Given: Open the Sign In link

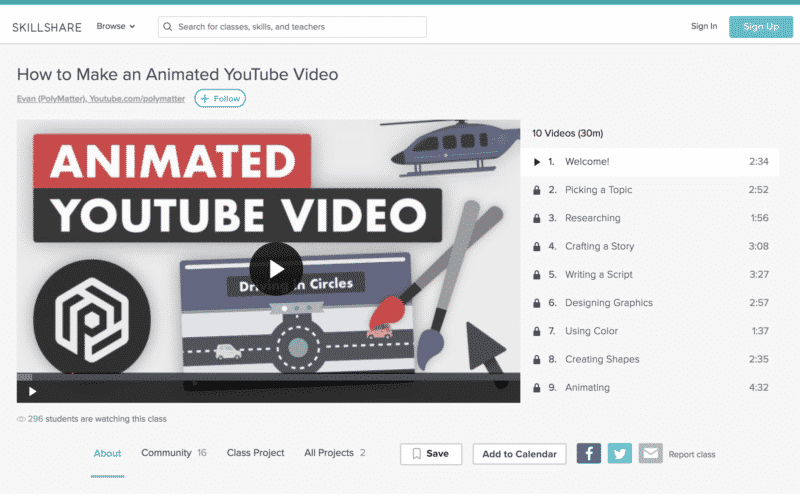Looking at the screenshot, I should click(704, 26).
